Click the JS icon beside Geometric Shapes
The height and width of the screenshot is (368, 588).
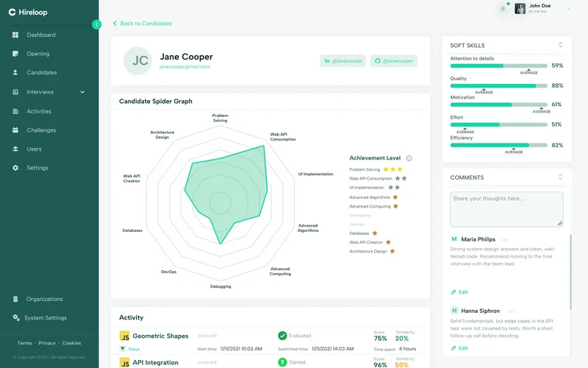point(124,336)
